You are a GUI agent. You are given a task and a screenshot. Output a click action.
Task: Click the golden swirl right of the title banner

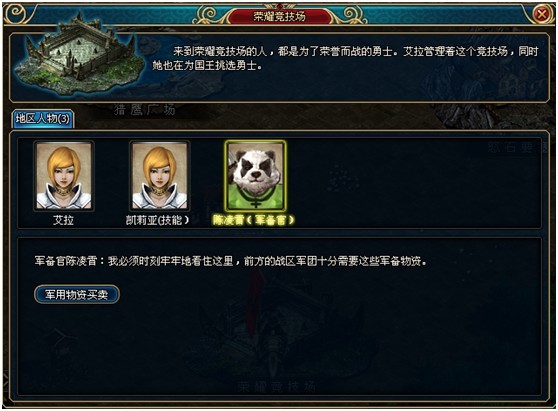349,15
